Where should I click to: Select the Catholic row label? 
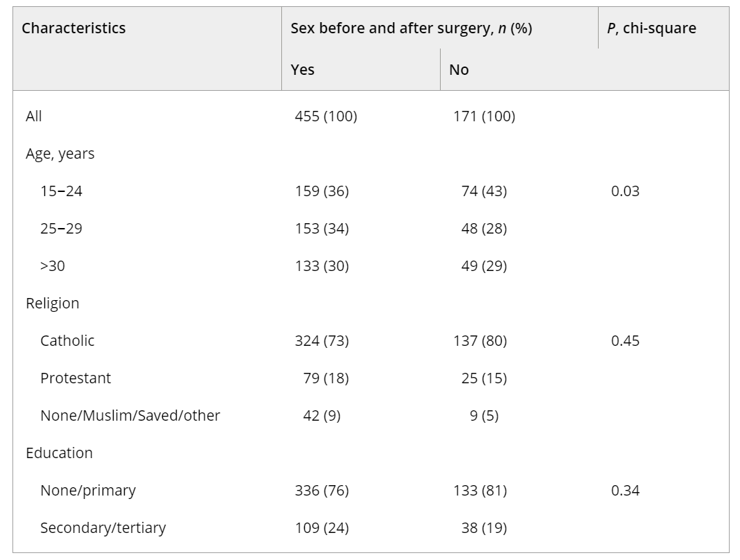tap(67, 341)
